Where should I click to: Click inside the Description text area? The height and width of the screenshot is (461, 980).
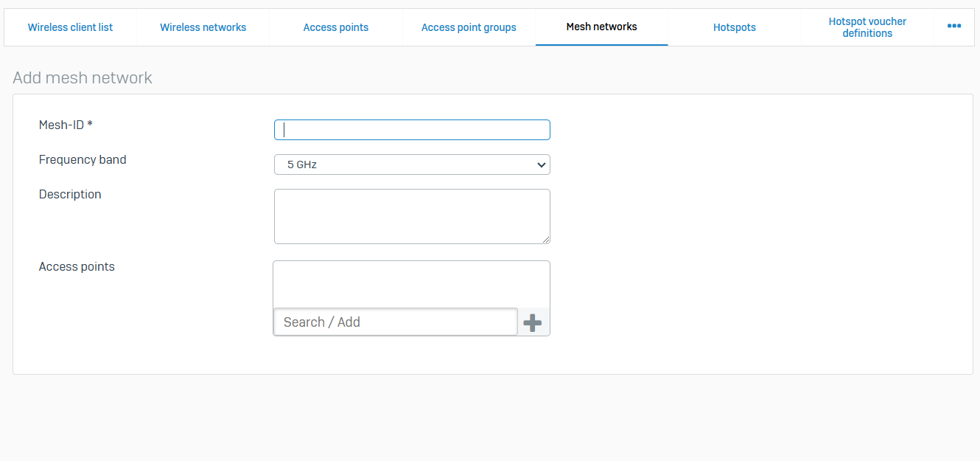click(412, 216)
